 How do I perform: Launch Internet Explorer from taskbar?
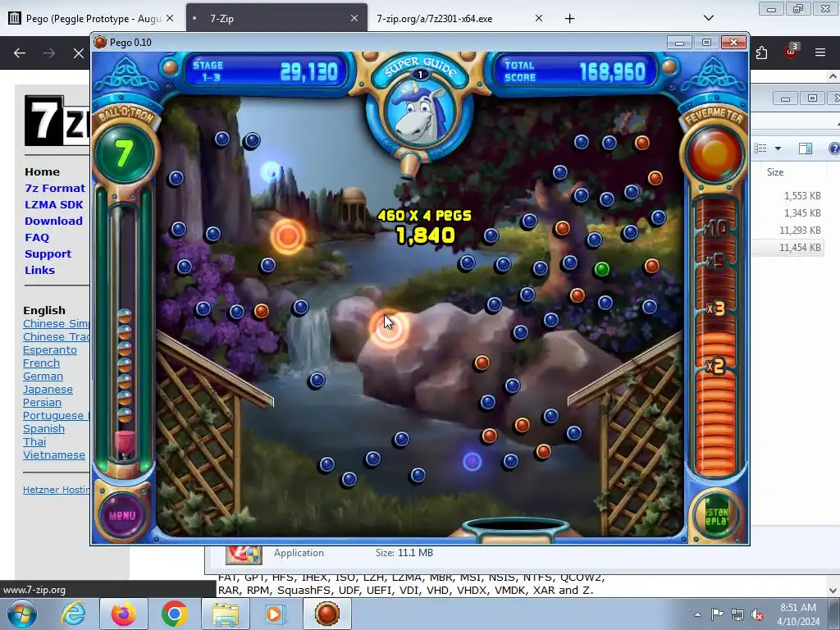[73, 614]
